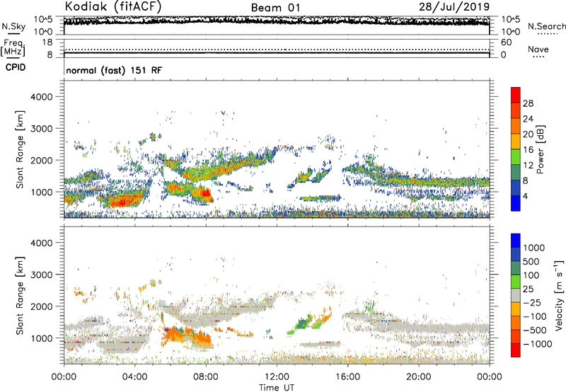The width and height of the screenshot is (566, 392).
Task: Click the green positive-velocity patch near 13:30
Action: 304,323
